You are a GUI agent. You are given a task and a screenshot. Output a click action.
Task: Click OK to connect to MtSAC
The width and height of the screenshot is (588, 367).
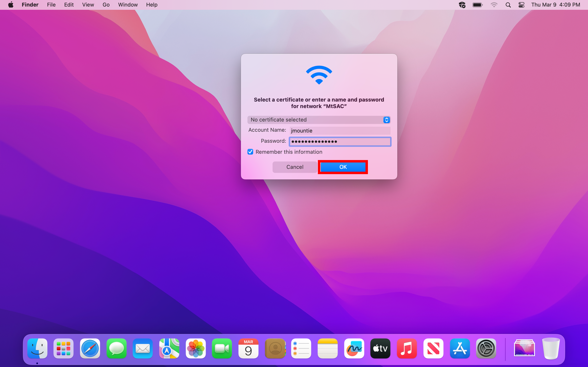pos(343,167)
